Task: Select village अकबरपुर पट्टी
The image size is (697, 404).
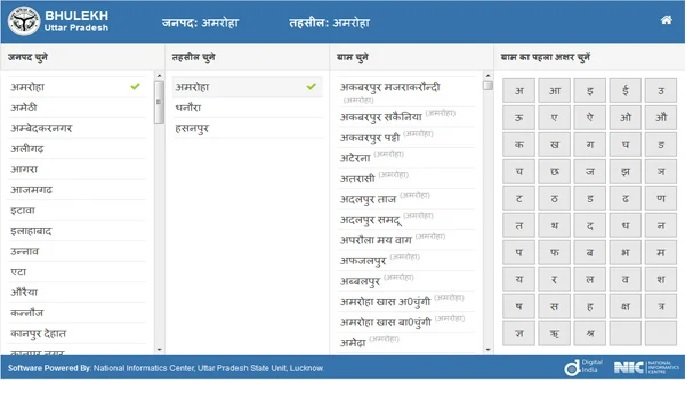Action: point(405,137)
